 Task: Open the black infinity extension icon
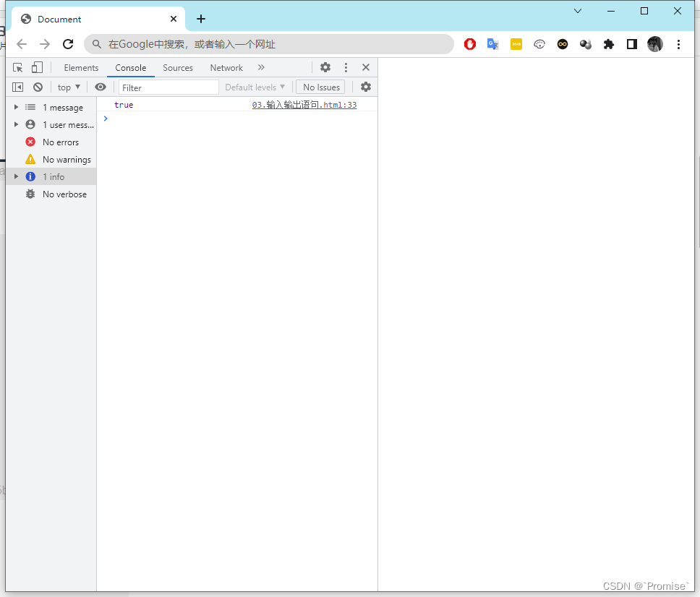coord(563,44)
